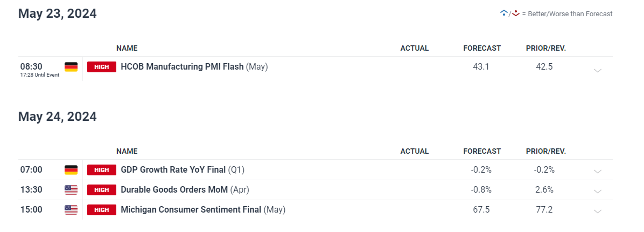
Task: Click the Better/Worse than Forecast legend arrows
Action: (510, 13)
